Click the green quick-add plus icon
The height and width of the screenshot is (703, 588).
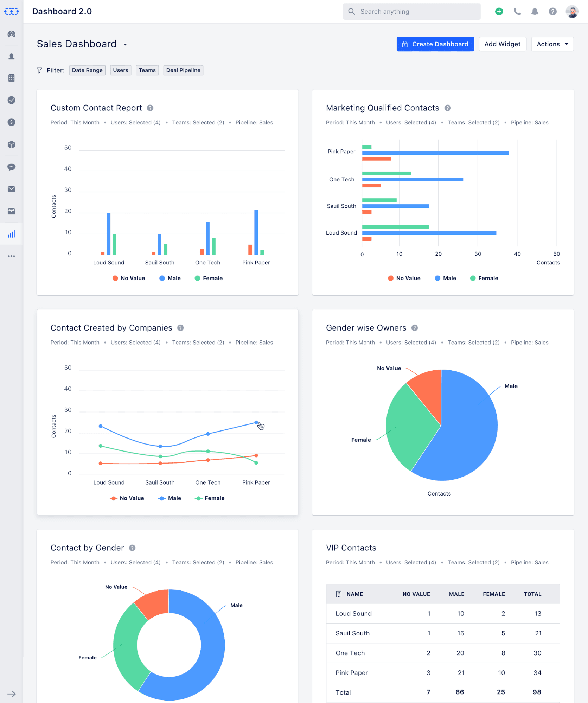pos(499,11)
